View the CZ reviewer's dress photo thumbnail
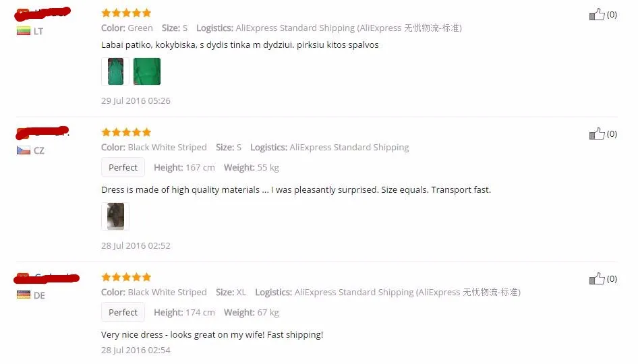This screenshot has width=638, height=364. pos(115,216)
